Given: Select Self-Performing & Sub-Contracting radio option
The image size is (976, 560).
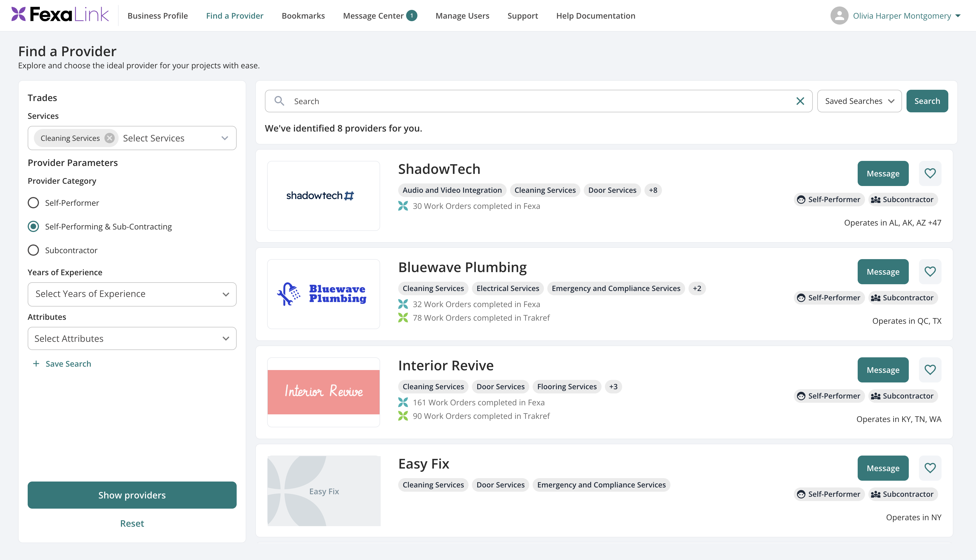Looking at the screenshot, I should click(x=34, y=227).
